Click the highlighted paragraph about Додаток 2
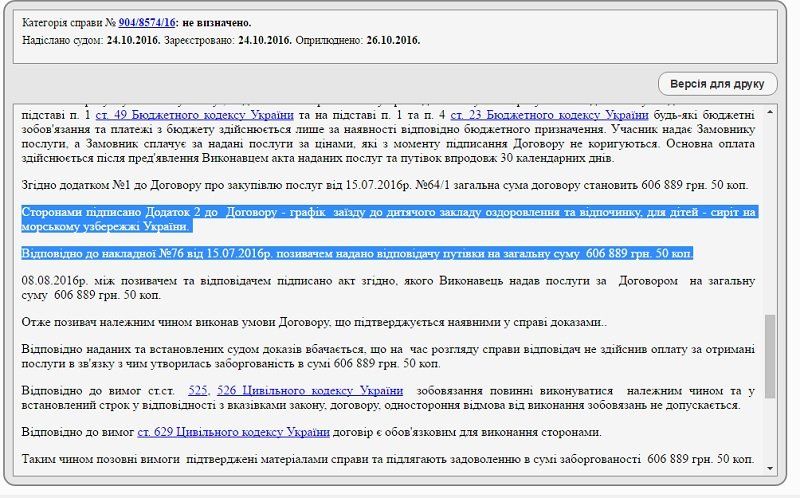Image resolution: width=800 pixels, height=498 pixels. point(389,219)
